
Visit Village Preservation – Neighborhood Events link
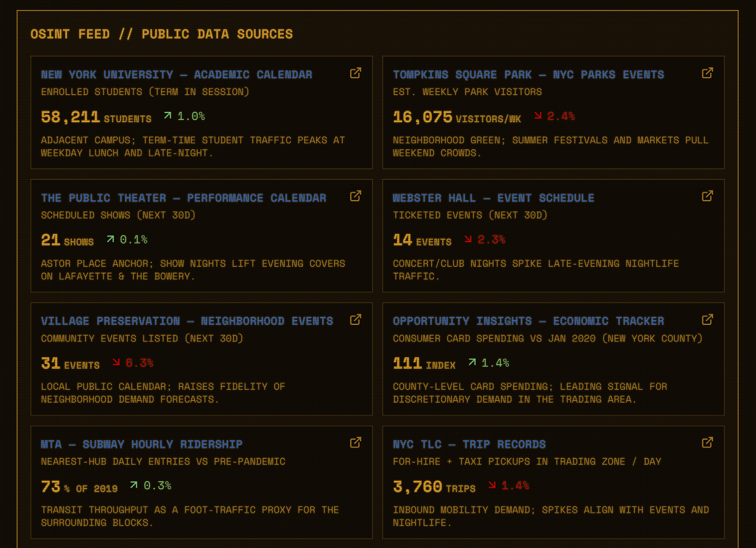pyautogui.click(x=187, y=321)
